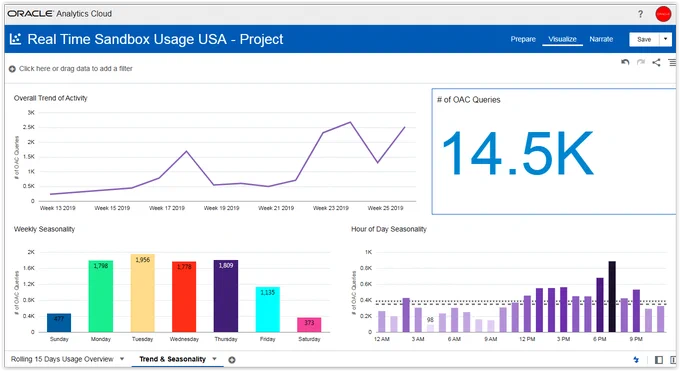Screen dimensions: 680x371
Task: Click the project chart icon beside title
Action: (15, 39)
